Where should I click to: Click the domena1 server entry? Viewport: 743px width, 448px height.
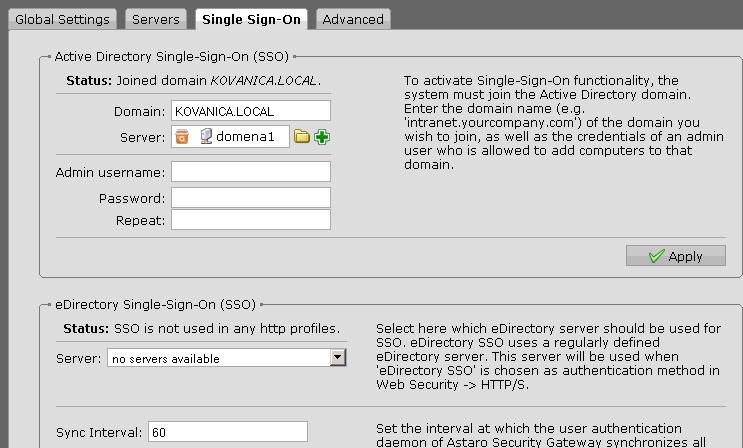tap(243, 137)
